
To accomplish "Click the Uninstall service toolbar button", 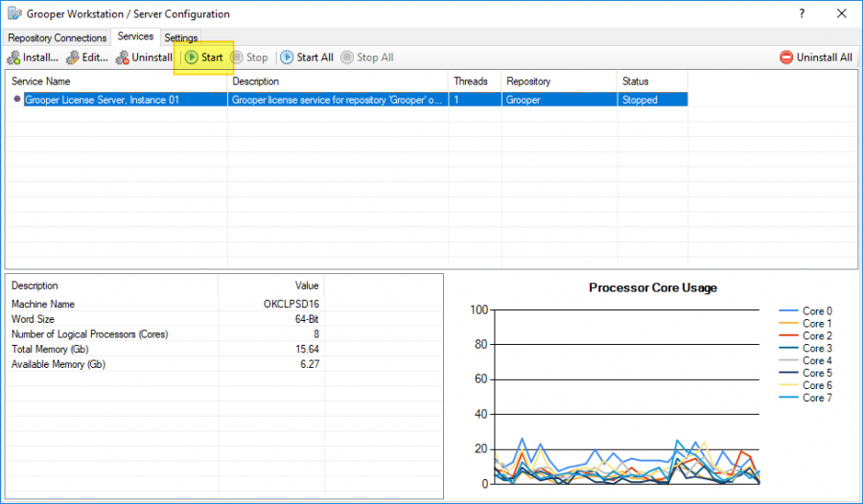I will click(x=144, y=57).
